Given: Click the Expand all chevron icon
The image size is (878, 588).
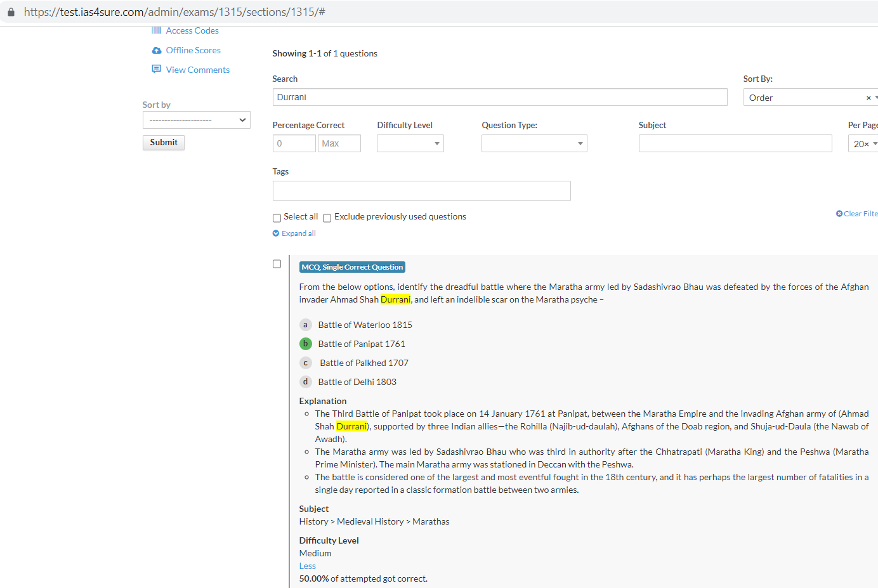Looking at the screenshot, I should [x=276, y=233].
